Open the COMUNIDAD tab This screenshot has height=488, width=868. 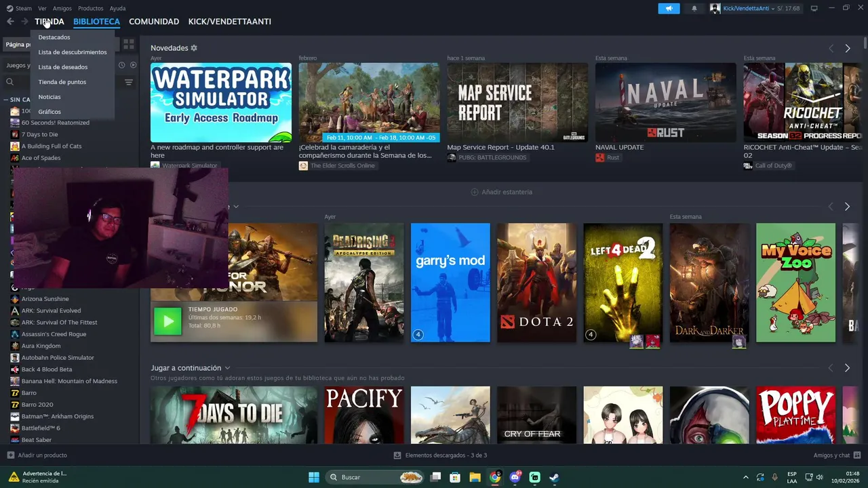[x=154, y=22]
